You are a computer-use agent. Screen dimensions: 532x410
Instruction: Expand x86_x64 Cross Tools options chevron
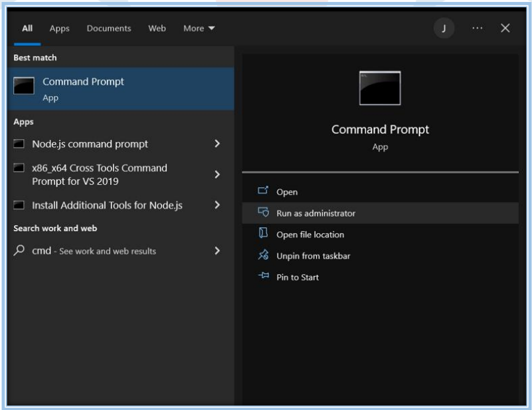[x=217, y=174]
